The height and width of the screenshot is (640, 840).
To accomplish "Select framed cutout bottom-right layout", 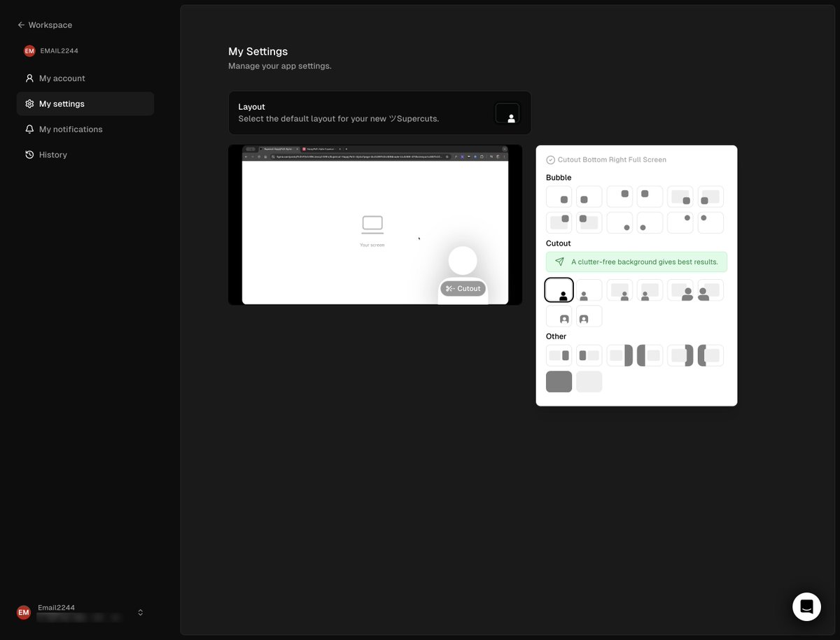I will [559, 315].
